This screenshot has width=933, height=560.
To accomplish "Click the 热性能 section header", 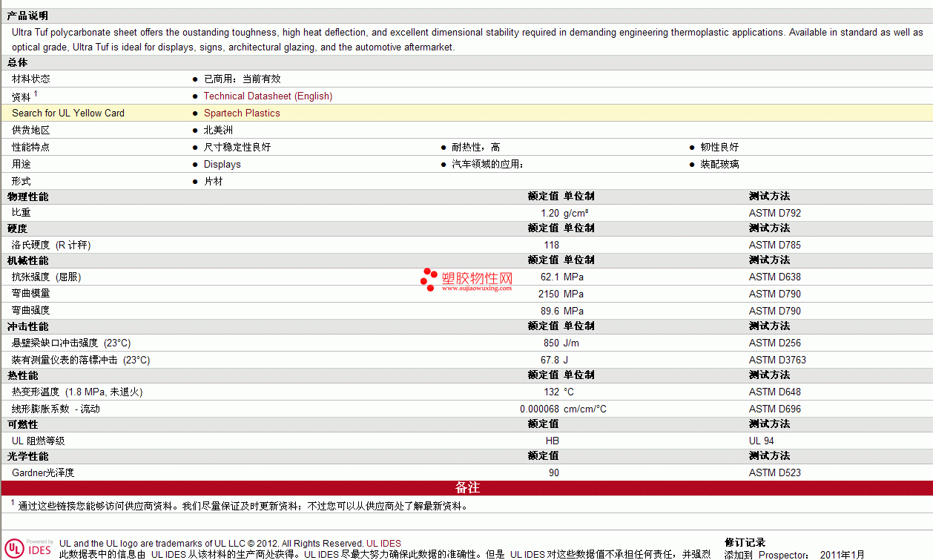I will tap(23, 375).
